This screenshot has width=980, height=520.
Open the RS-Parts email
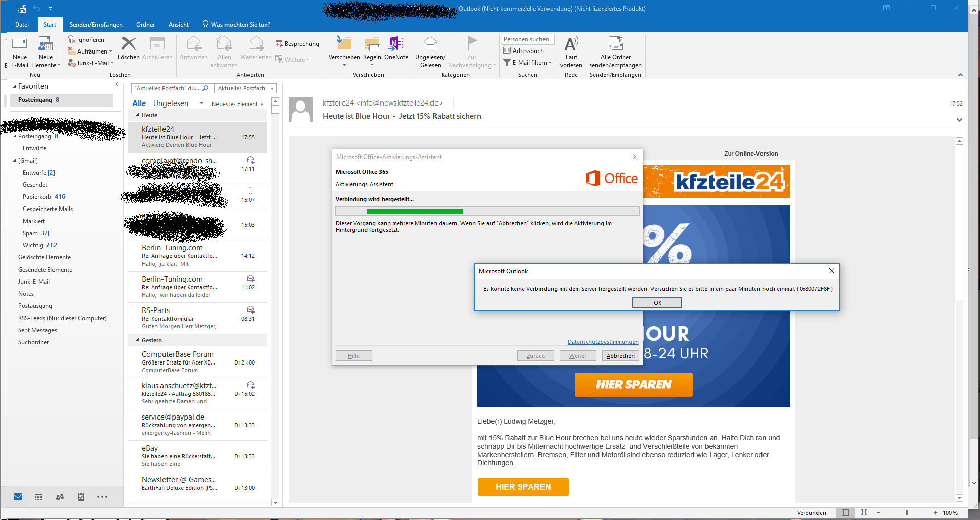198,318
